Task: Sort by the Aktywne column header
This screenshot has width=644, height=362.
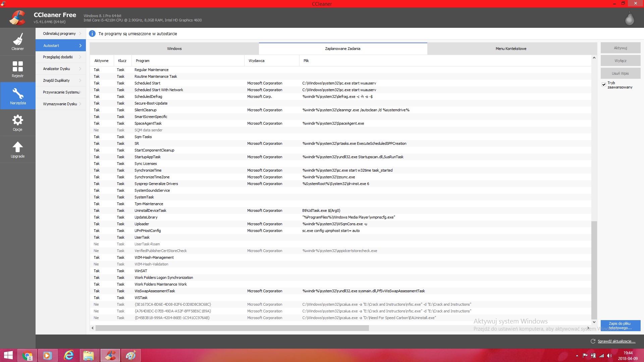Action: [x=102, y=61]
